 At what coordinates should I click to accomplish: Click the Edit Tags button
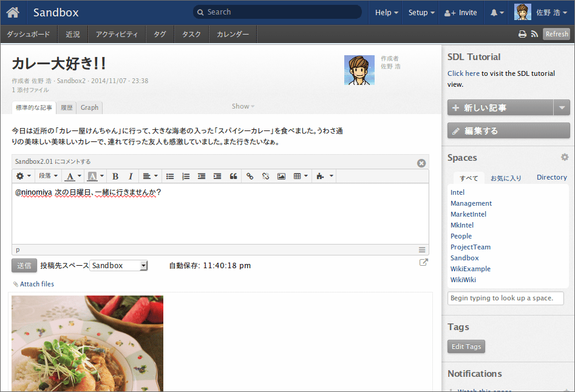click(x=466, y=346)
